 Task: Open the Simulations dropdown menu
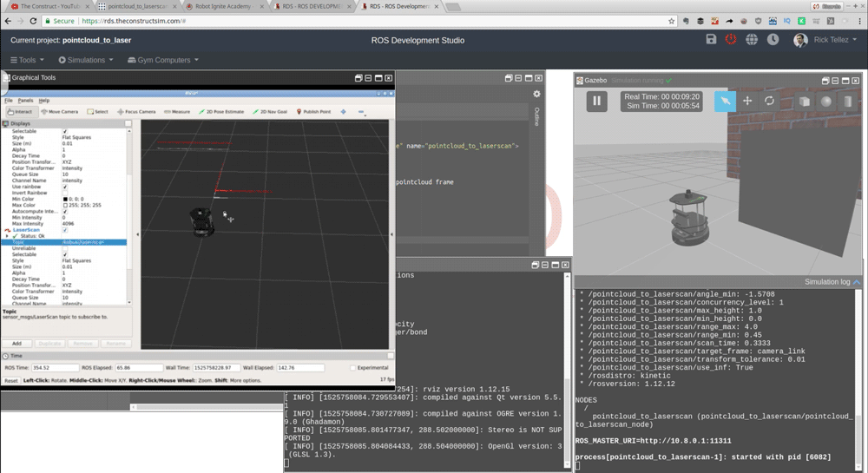(86, 60)
